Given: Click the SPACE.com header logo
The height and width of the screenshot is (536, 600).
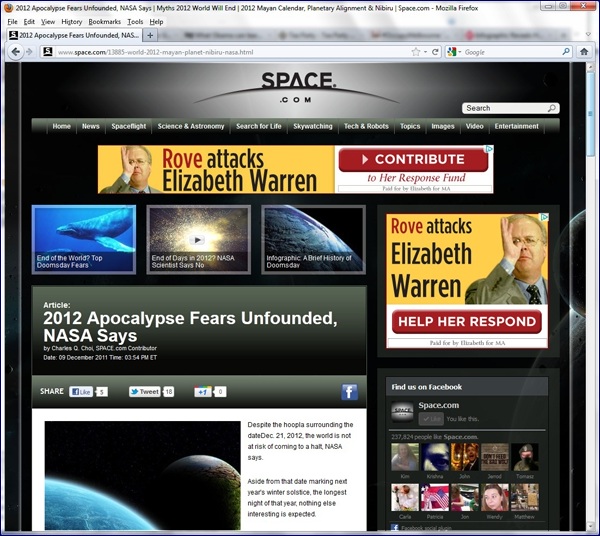Looking at the screenshot, I should [x=299, y=87].
